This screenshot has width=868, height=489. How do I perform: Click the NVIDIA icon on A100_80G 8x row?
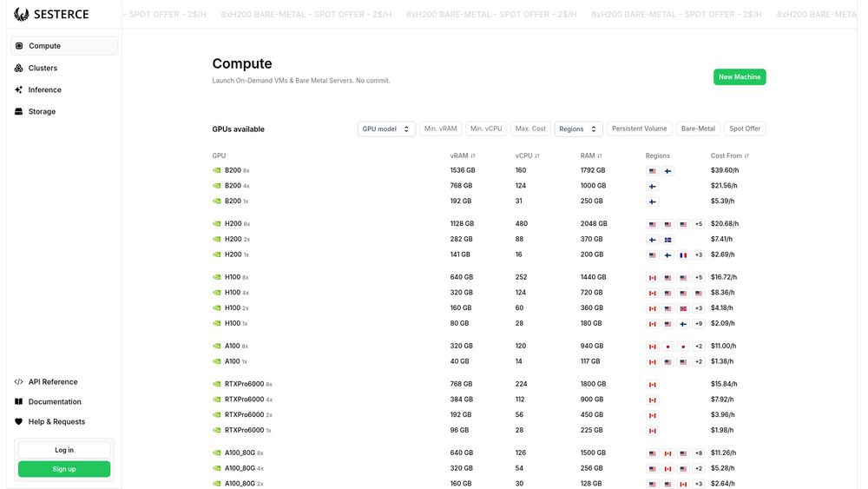(x=216, y=453)
